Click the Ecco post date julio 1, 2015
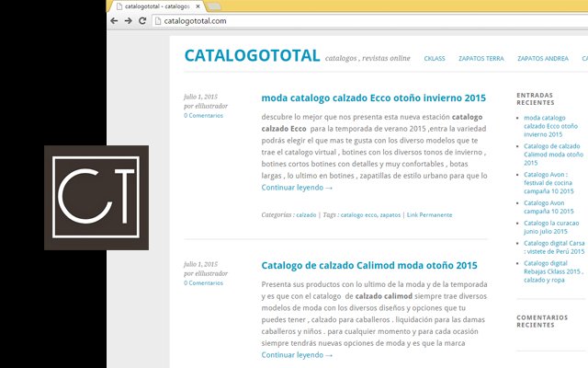This screenshot has width=588, height=368. pyautogui.click(x=200, y=97)
